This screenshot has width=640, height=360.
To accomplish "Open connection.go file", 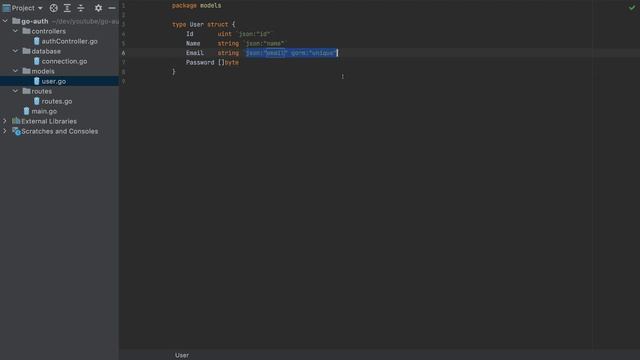I will point(64,61).
